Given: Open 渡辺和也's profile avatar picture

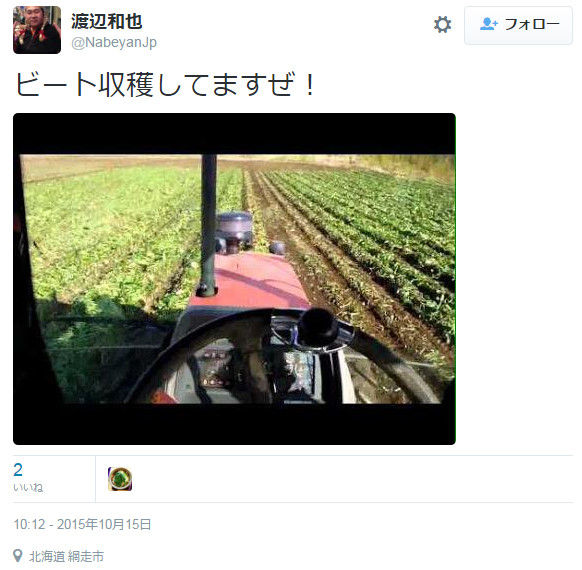Looking at the screenshot, I should [37, 30].
